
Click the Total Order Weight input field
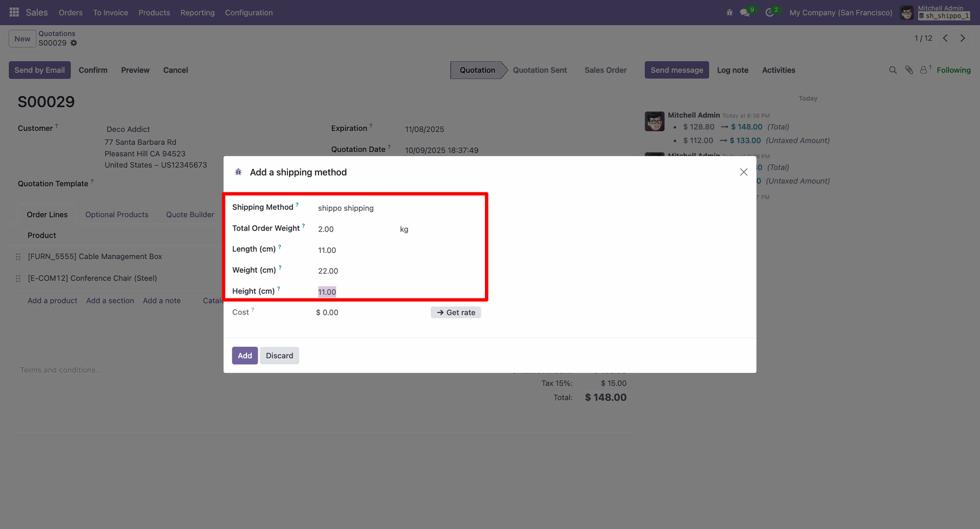356,229
